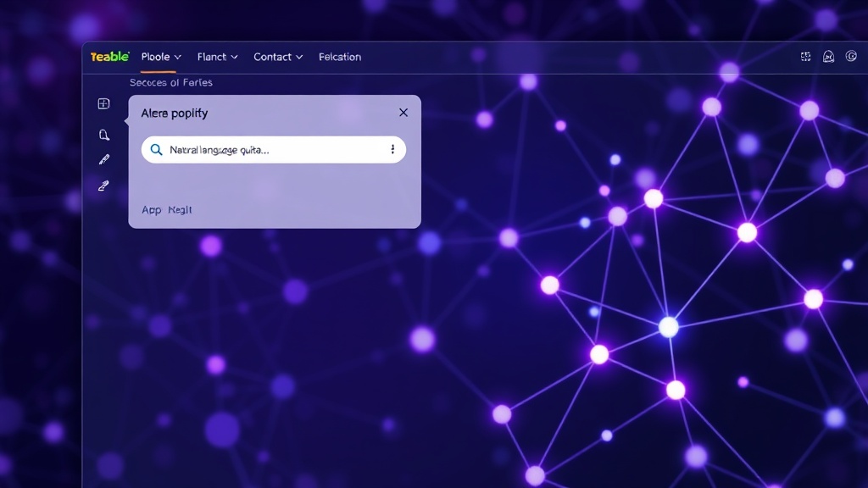This screenshot has height=488, width=868.
Task: Click the Neglt link in popup
Action: 180,210
